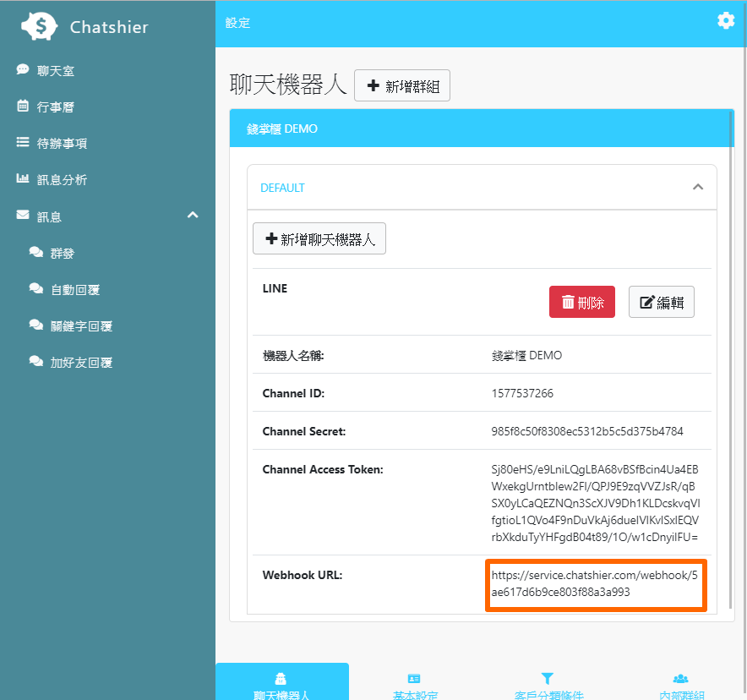The image size is (747, 700).
Task: Click the robot icon in bottom tab
Action: (x=281, y=678)
